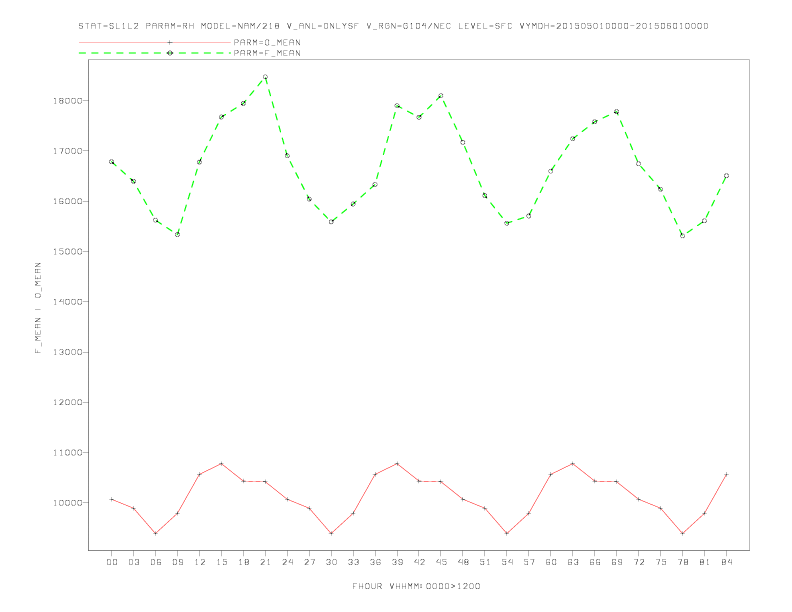The image size is (792, 612).
Task: Select green F_MEAN peak marker at hour 21
Action: pos(265,77)
